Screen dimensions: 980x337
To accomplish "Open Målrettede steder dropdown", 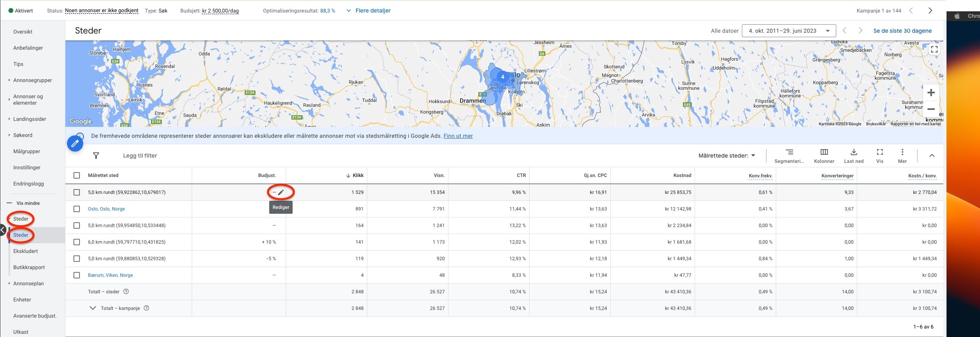I will (727, 156).
